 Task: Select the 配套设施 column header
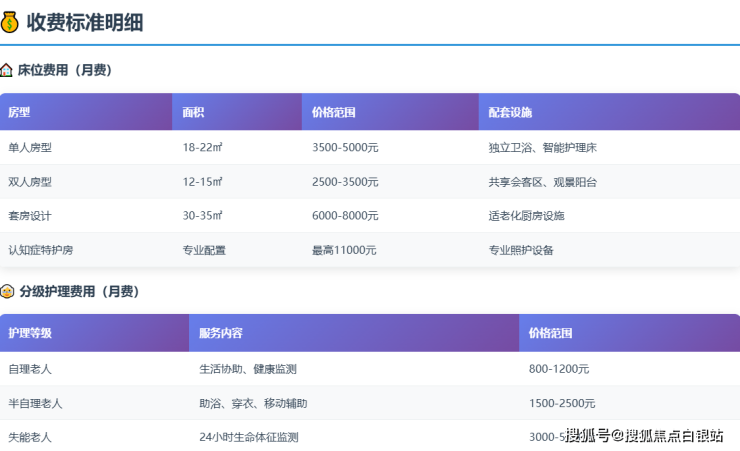pyautogui.click(x=510, y=113)
